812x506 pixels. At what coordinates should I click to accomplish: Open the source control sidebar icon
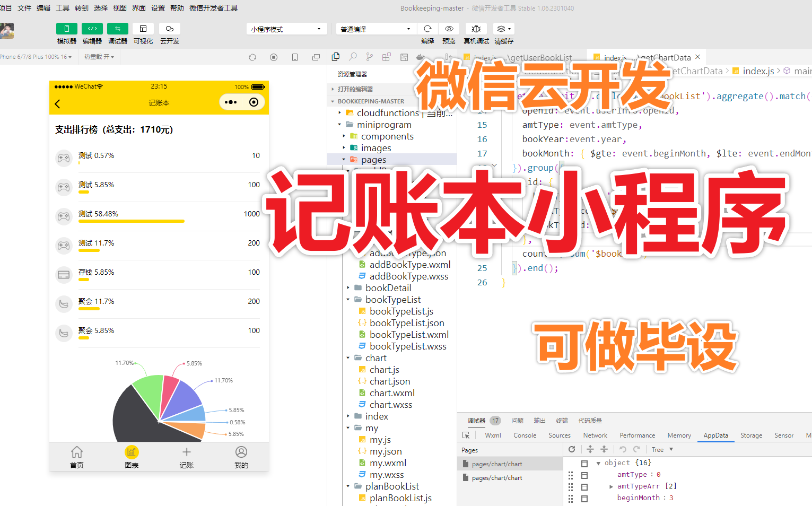(370, 57)
